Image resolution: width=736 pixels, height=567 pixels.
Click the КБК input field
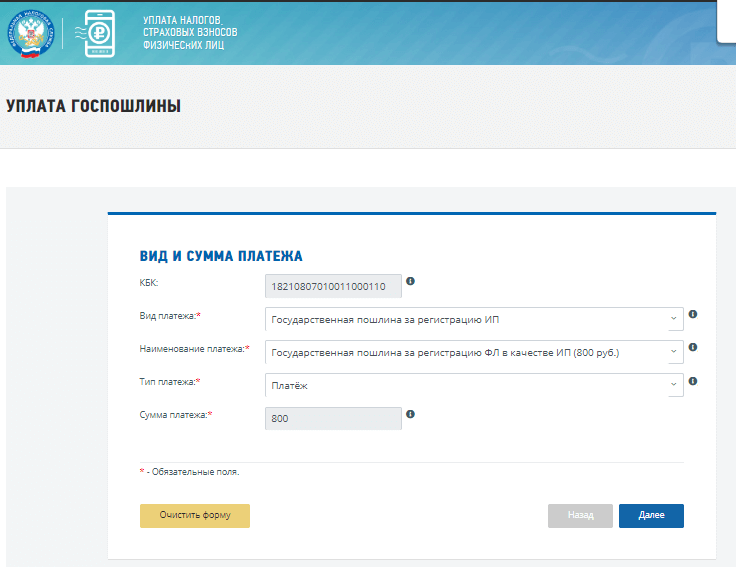click(333, 286)
